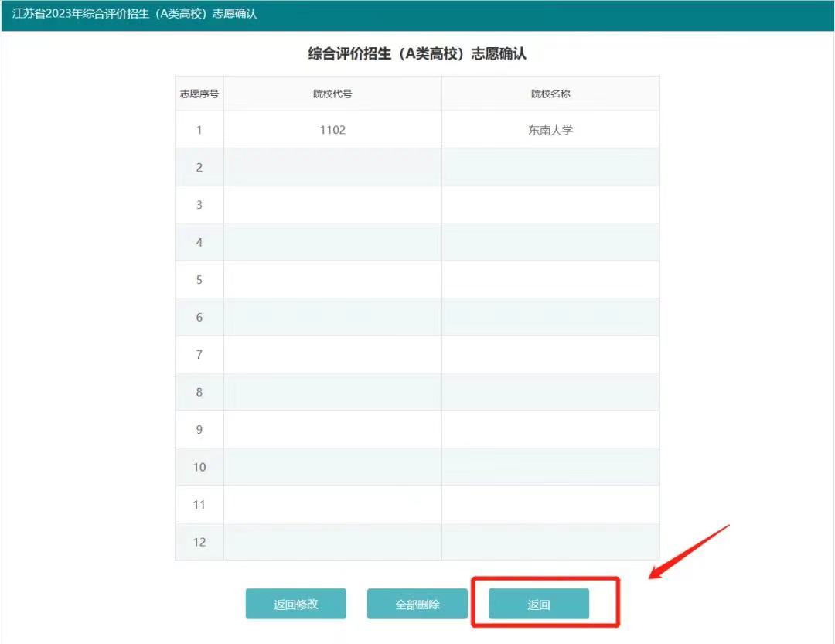Select the empty 院校代号 cell in row 2
This screenshot has height=644, width=835.
tap(332, 167)
